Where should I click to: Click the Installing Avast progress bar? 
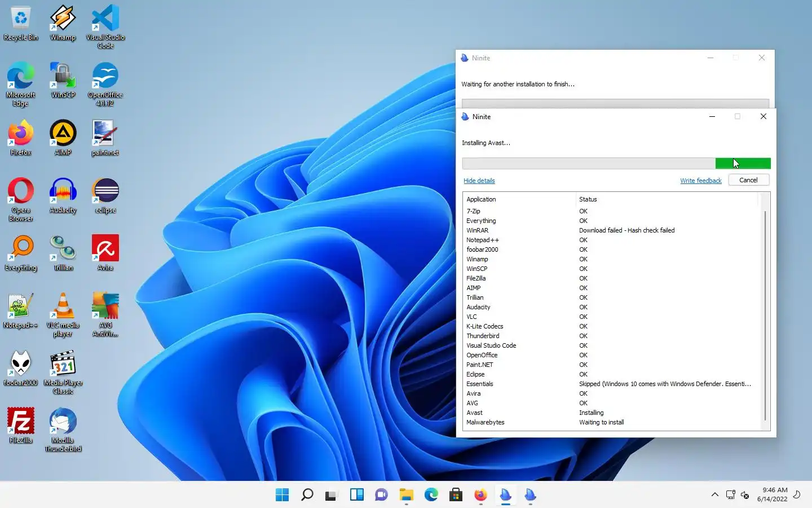(616, 163)
